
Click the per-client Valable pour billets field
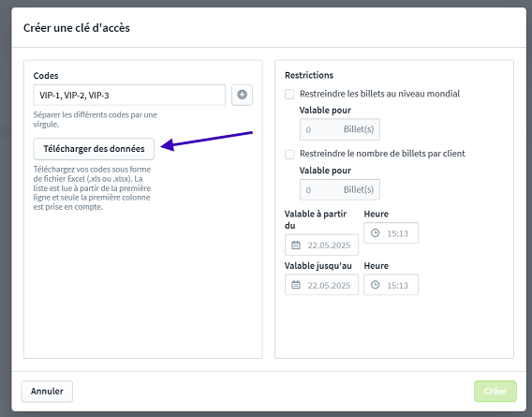(x=340, y=189)
